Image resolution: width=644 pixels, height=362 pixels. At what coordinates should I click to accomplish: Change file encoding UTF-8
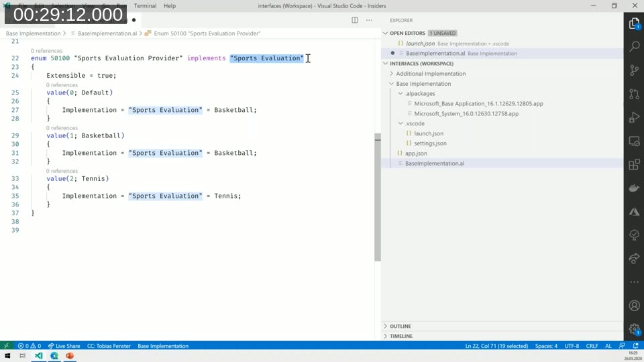pyautogui.click(x=572, y=346)
